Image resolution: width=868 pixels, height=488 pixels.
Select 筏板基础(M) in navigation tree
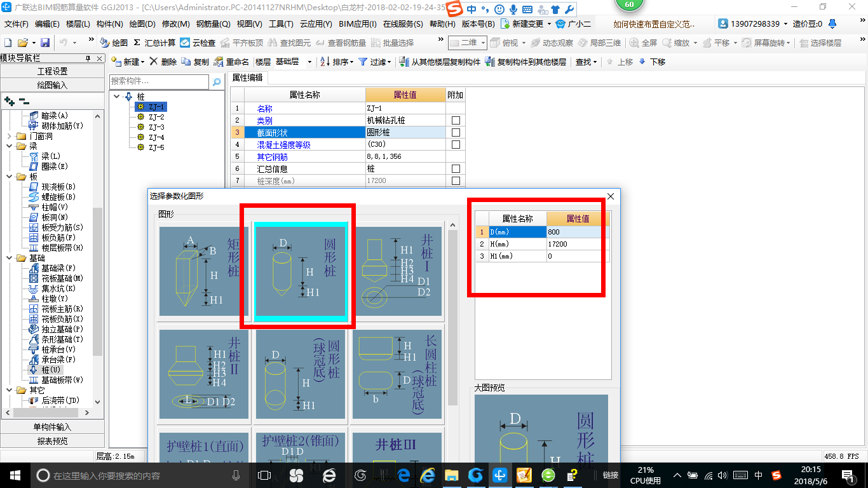click(x=57, y=278)
